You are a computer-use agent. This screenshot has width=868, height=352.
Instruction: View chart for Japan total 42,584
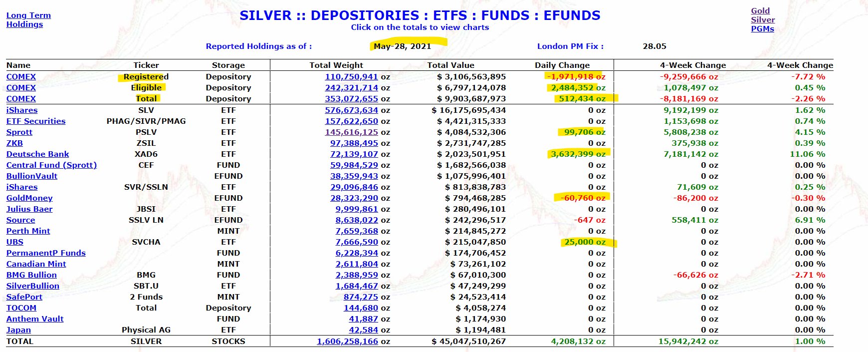[364, 330]
